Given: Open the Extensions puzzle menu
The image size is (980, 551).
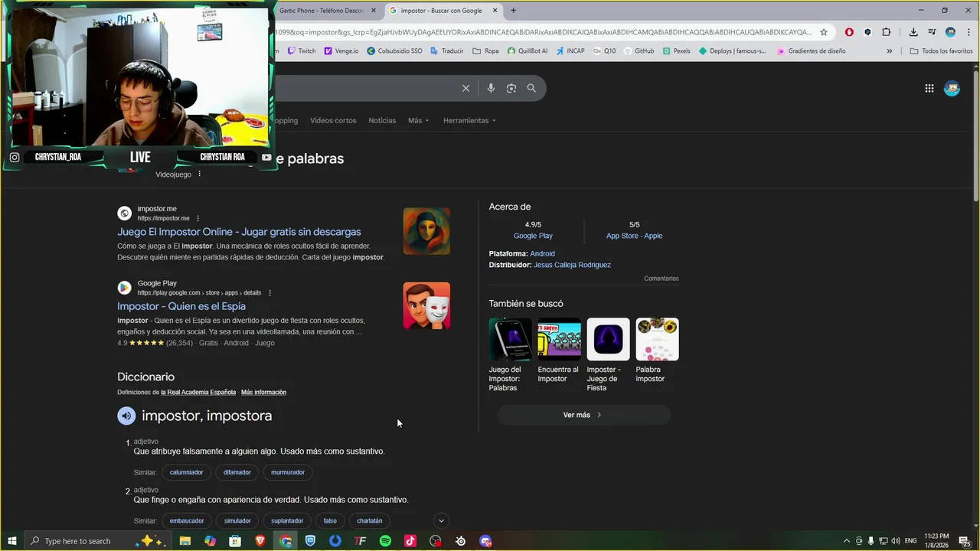Looking at the screenshot, I should click(x=887, y=32).
